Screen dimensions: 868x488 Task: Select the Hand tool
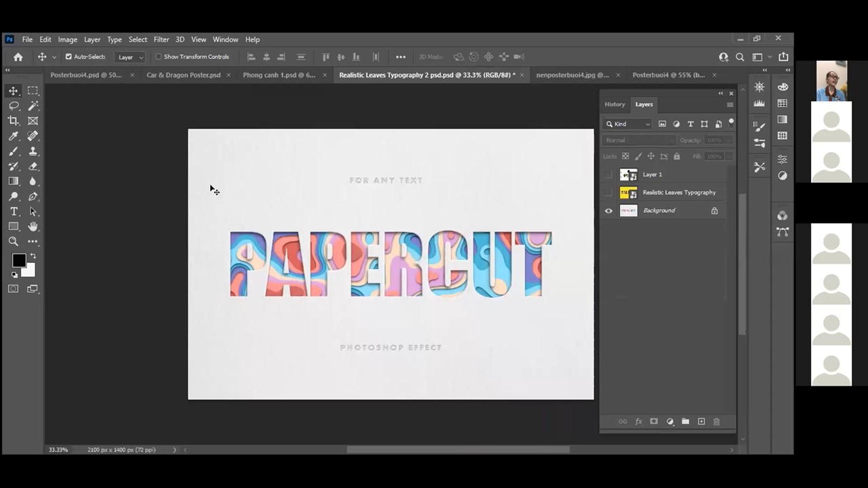tap(33, 226)
